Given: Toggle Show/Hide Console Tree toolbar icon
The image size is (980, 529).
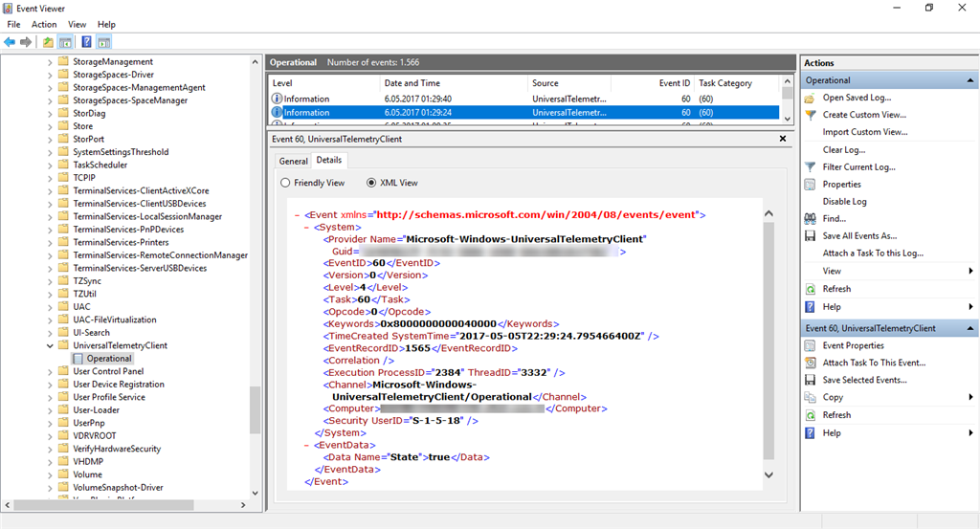Looking at the screenshot, I should [65, 42].
